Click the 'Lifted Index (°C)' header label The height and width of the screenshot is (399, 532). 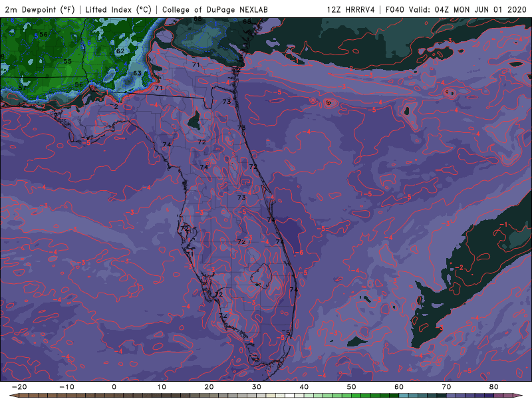pyautogui.click(x=118, y=9)
